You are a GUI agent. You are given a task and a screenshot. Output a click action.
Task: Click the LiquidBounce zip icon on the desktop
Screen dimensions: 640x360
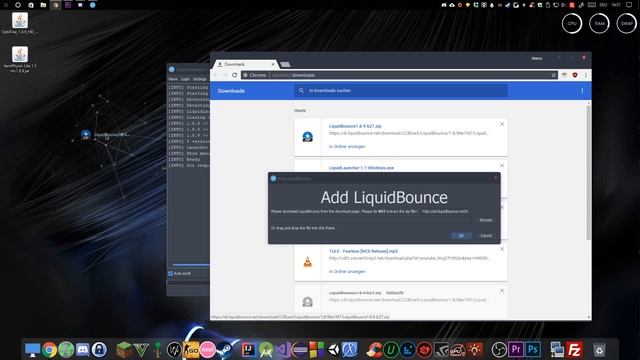(86, 135)
